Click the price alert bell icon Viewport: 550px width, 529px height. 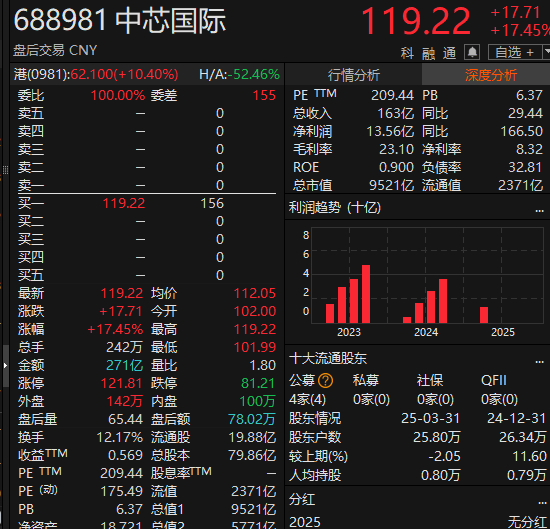click(472, 52)
